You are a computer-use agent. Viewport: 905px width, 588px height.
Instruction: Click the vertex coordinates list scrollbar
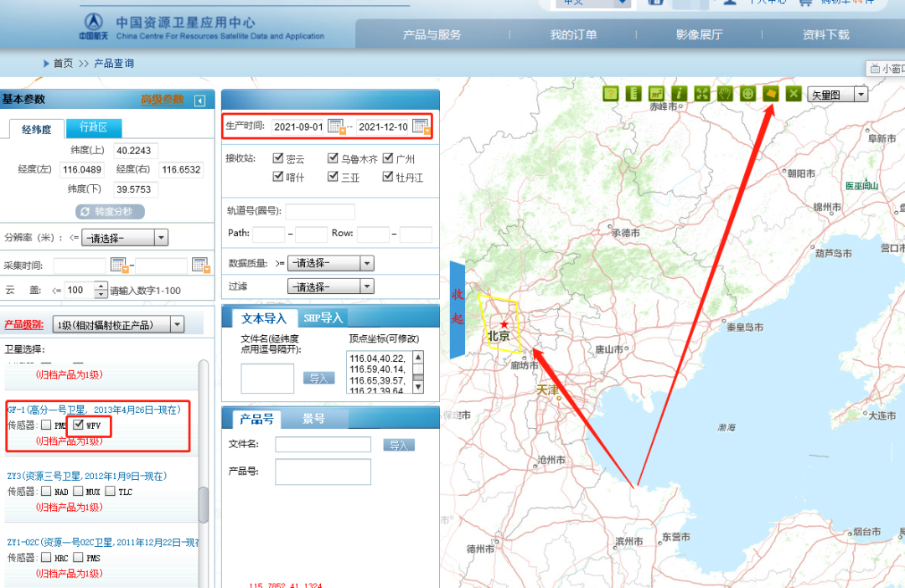point(418,372)
